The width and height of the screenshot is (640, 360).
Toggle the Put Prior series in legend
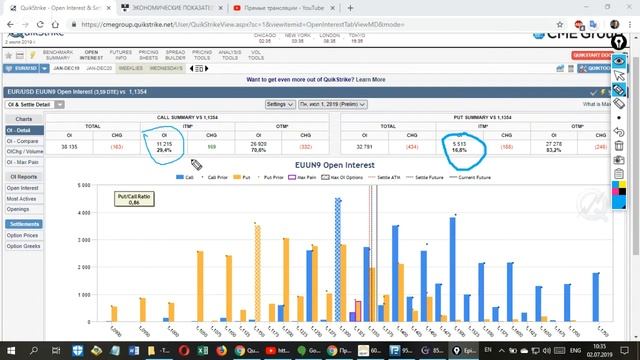(270, 178)
